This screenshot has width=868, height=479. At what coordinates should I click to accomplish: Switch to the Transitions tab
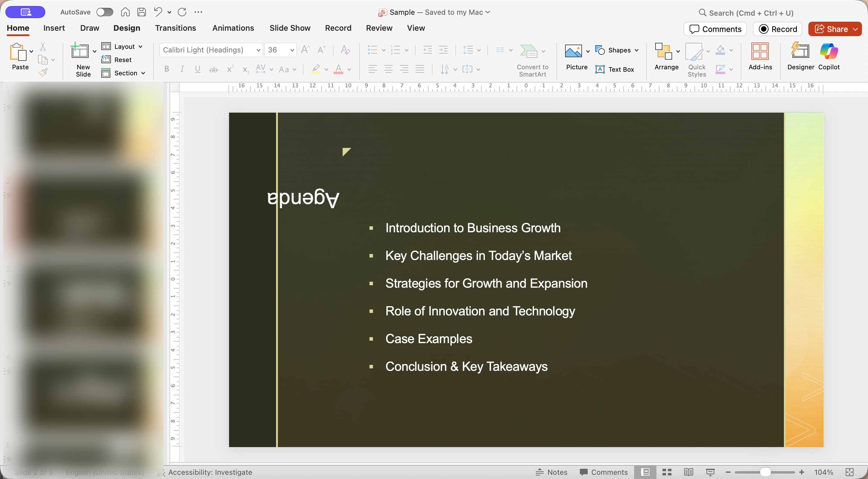[x=175, y=28]
